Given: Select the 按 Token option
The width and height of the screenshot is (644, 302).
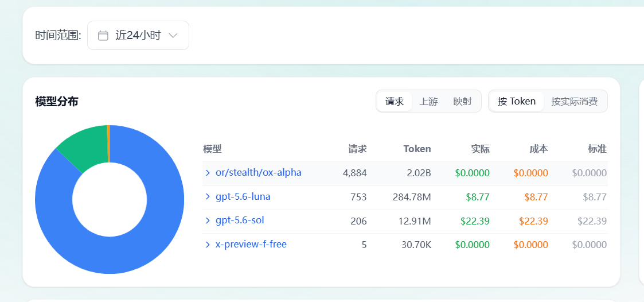Looking at the screenshot, I should pyautogui.click(x=517, y=101).
